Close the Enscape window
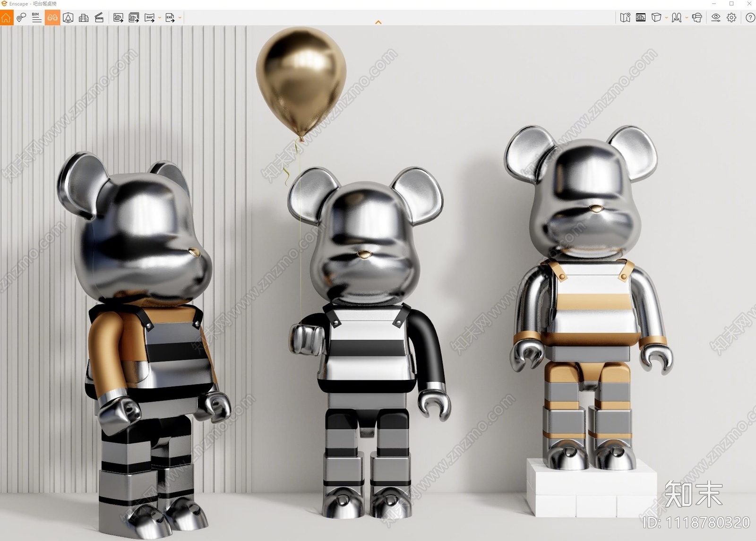Image resolution: width=756 pixels, height=541 pixels. [x=749, y=4]
